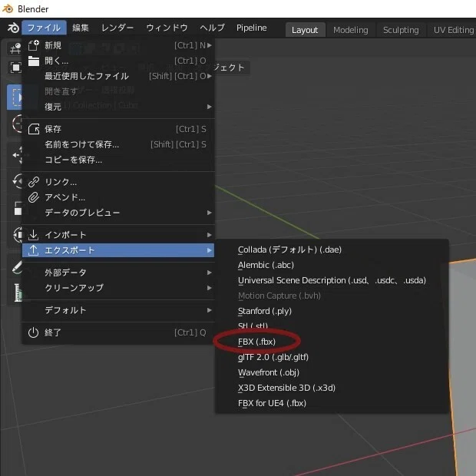This screenshot has height=476, width=476.
Task: Click the new-file document icon
Action: [33, 45]
